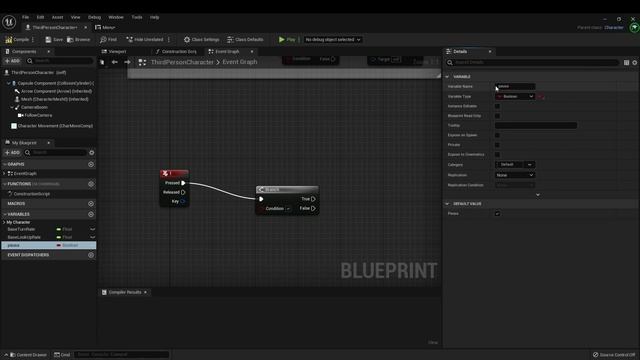Open Details panel column view options
The width and height of the screenshot is (640, 360).
(626, 62)
